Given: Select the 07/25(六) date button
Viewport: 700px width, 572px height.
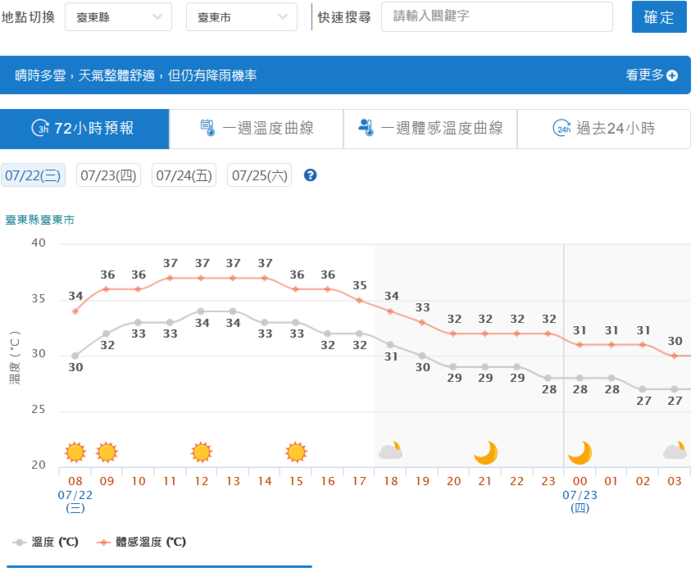Looking at the screenshot, I should click(x=259, y=175).
